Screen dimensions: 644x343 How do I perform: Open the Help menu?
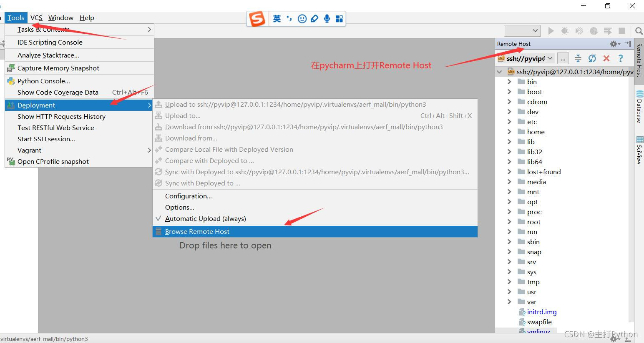point(87,18)
